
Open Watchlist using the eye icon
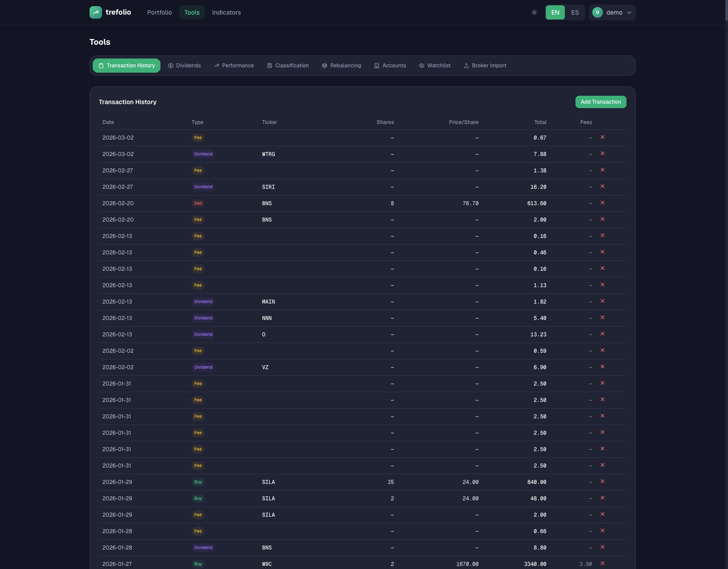click(421, 65)
